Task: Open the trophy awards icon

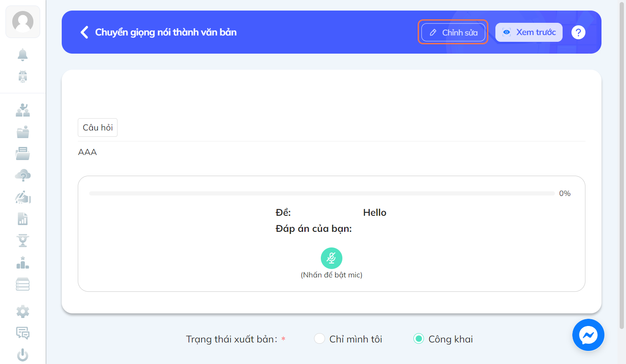Action: 23,241
